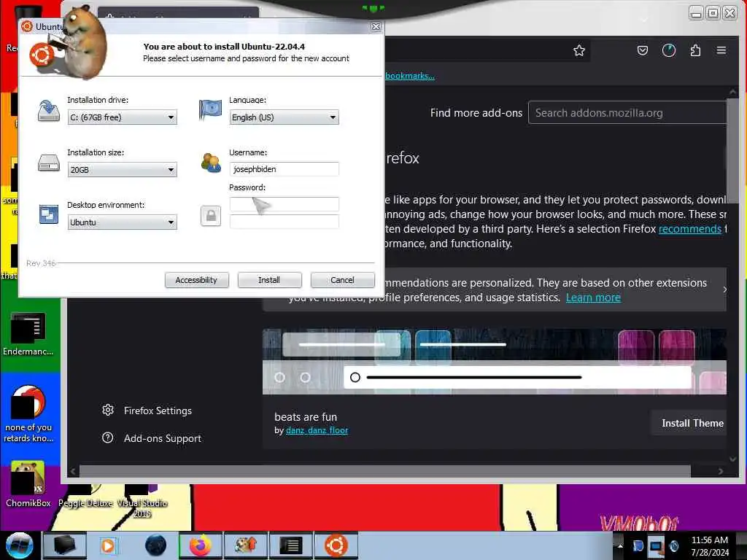This screenshot has height=560, width=747.
Task: Bookmark this page with the Firefox star
Action: coord(578,50)
